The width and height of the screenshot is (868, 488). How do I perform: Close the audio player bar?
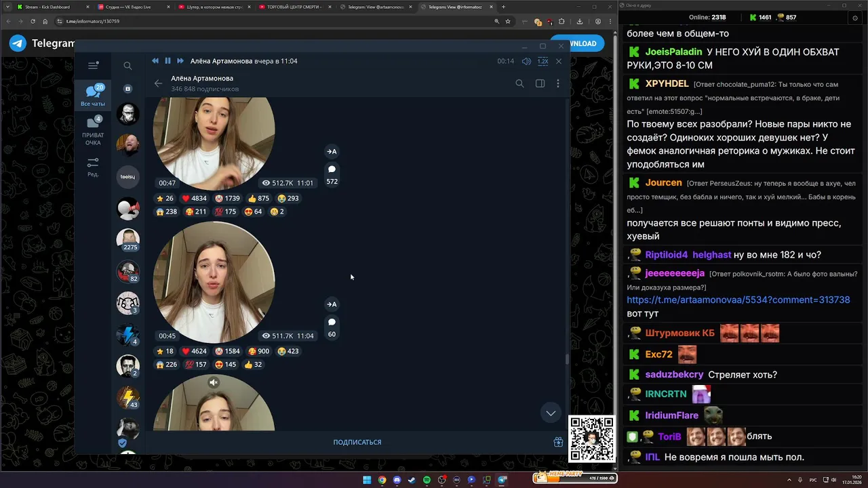(559, 61)
